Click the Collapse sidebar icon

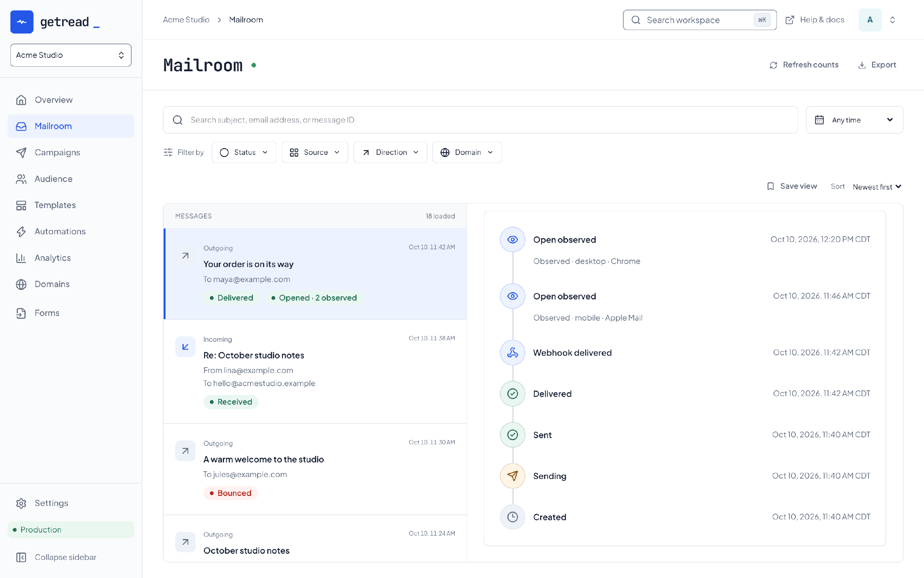click(x=21, y=557)
